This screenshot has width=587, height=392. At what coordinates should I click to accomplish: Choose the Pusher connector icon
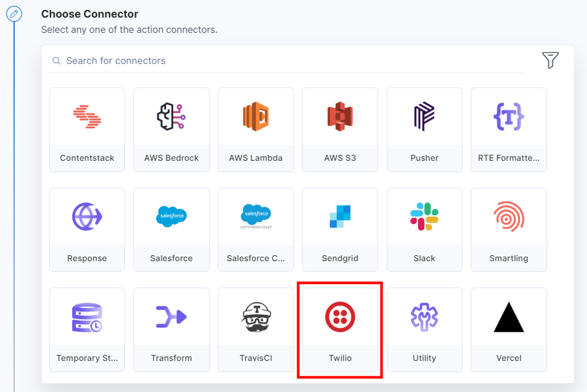424,116
